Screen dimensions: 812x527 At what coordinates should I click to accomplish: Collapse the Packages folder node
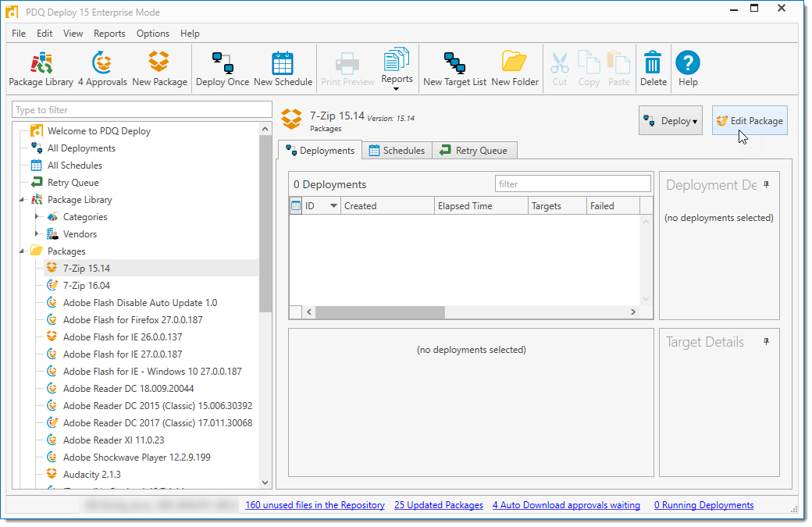(x=22, y=251)
